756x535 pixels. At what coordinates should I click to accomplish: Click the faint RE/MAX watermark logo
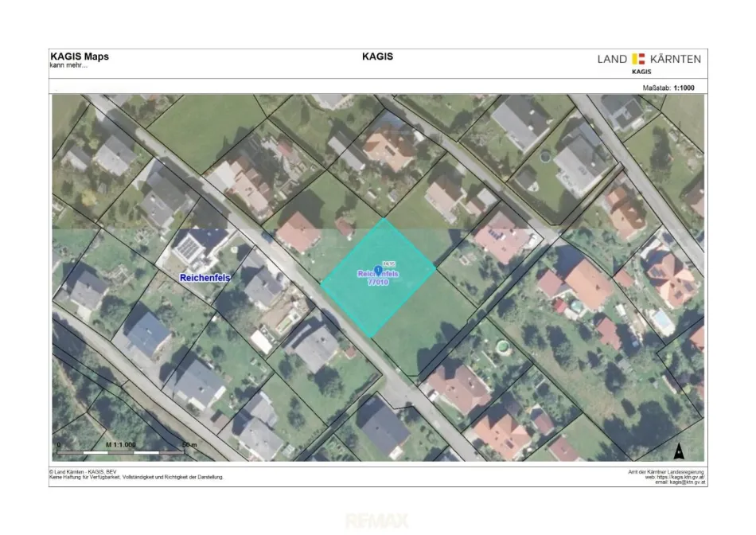point(376,521)
